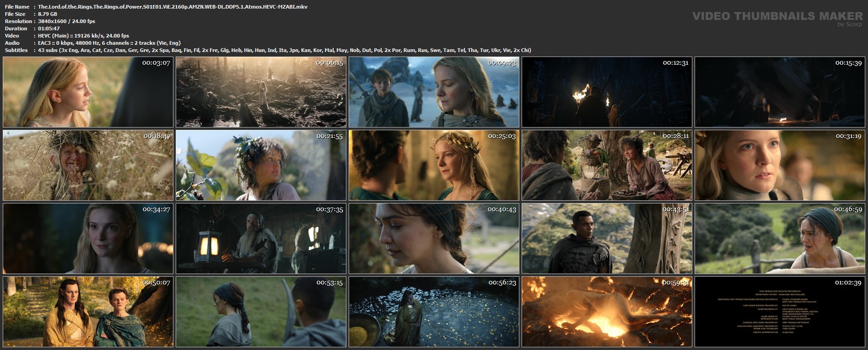Image resolution: width=868 pixels, height=350 pixels.
Task: Choose the thumbnail at 00:21:55
Action: point(261,165)
